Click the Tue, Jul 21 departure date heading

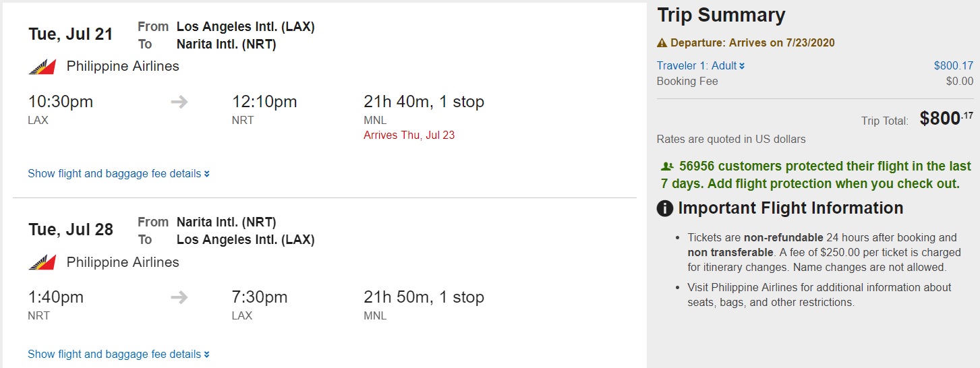pyautogui.click(x=71, y=34)
